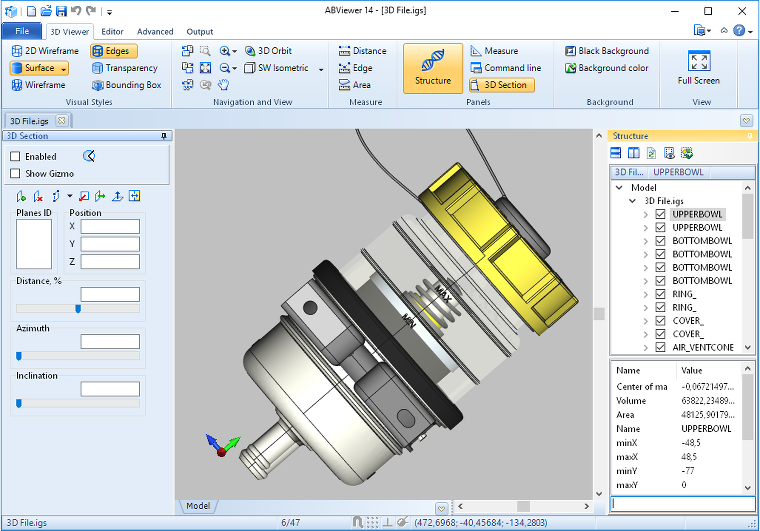Image resolution: width=760 pixels, height=531 pixels.
Task: Choose the Edge measure tool
Action: [x=356, y=68]
